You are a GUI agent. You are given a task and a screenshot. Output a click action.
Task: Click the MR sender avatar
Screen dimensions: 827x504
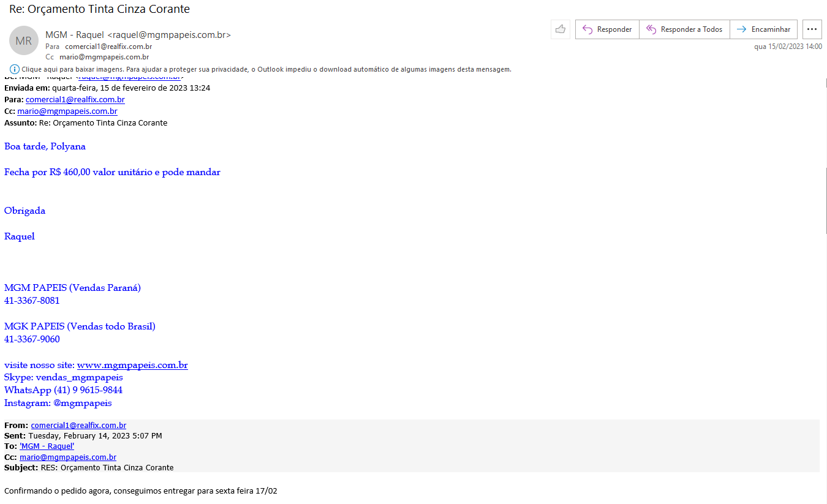pyautogui.click(x=24, y=41)
